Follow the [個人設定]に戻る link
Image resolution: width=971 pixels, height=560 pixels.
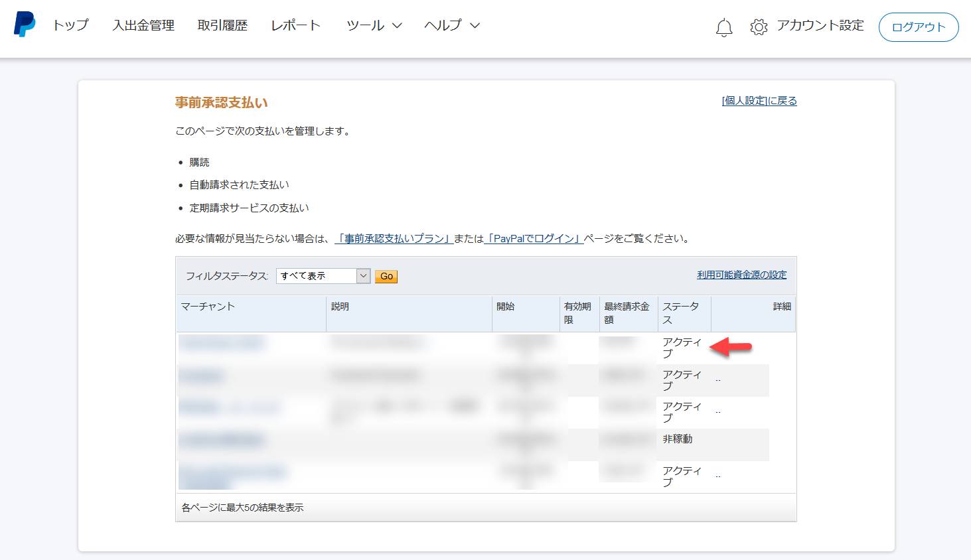click(x=759, y=101)
